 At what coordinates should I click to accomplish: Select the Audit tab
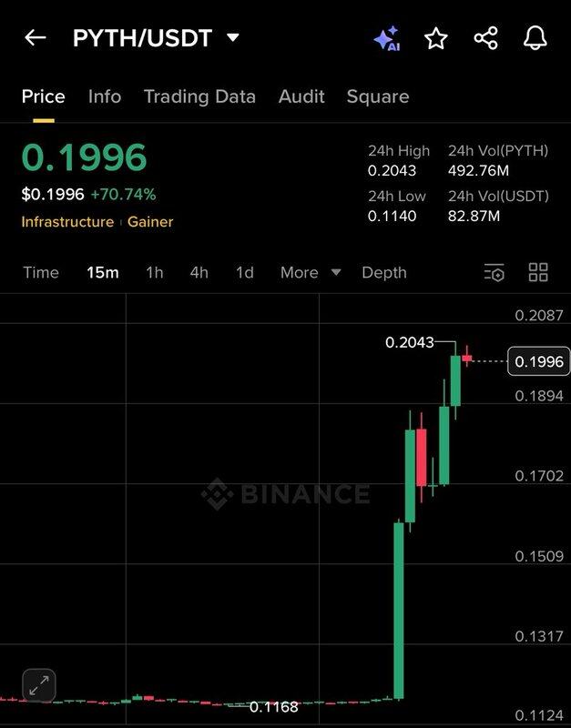[301, 96]
